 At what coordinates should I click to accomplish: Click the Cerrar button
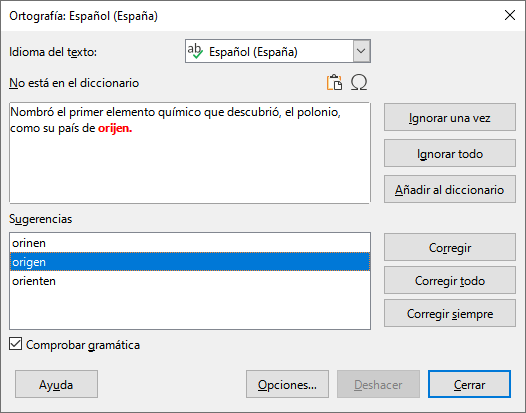pyautogui.click(x=469, y=384)
